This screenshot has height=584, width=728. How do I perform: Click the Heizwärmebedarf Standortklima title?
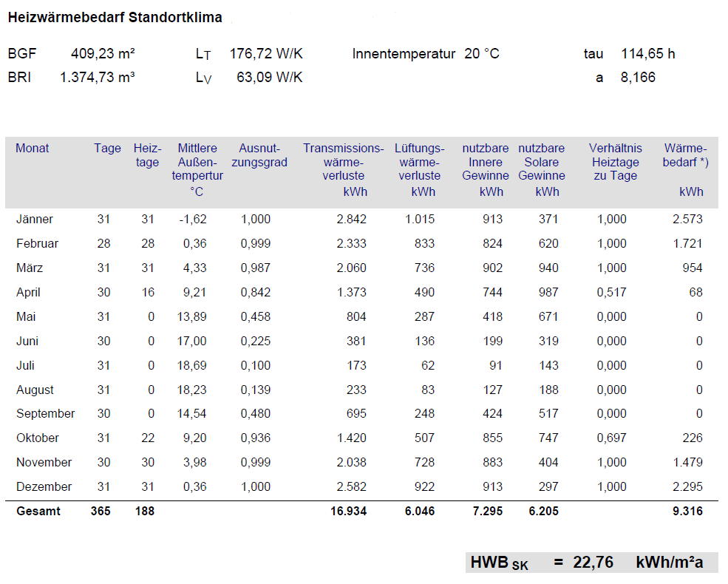(115, 17)
